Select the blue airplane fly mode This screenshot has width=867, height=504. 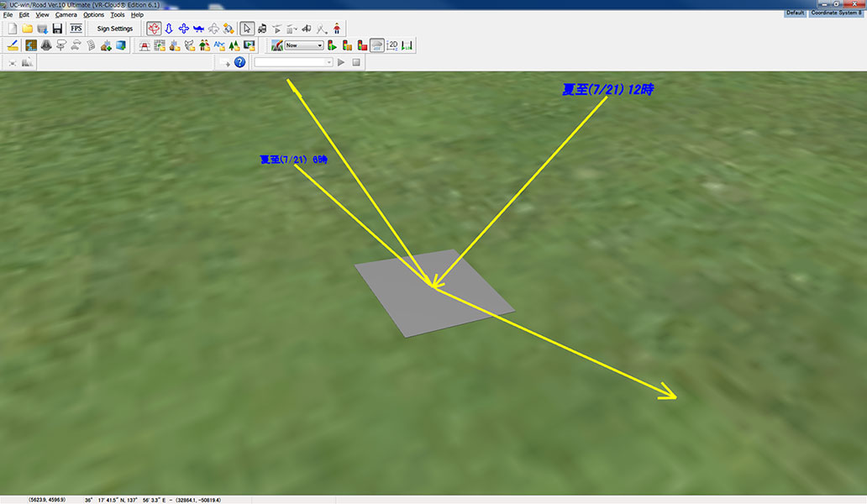198,29
